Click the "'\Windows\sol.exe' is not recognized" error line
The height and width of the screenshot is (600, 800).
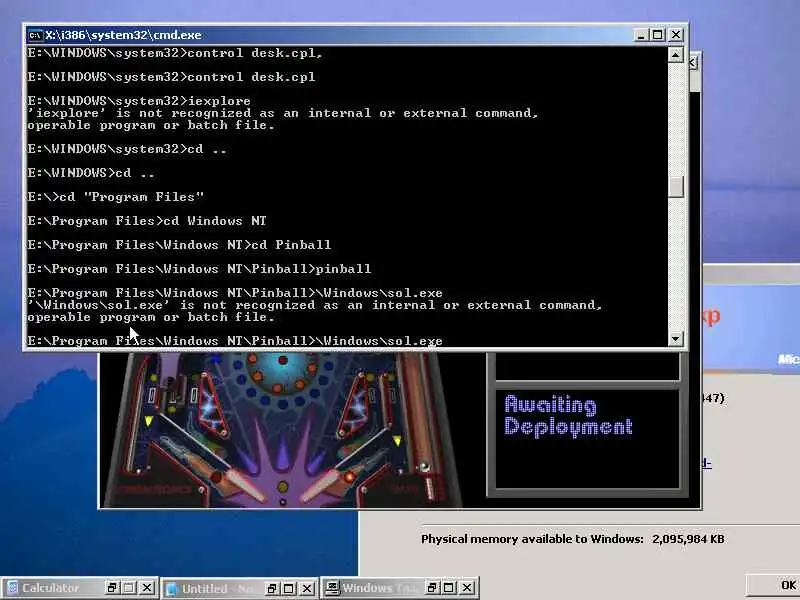point(315,305)
